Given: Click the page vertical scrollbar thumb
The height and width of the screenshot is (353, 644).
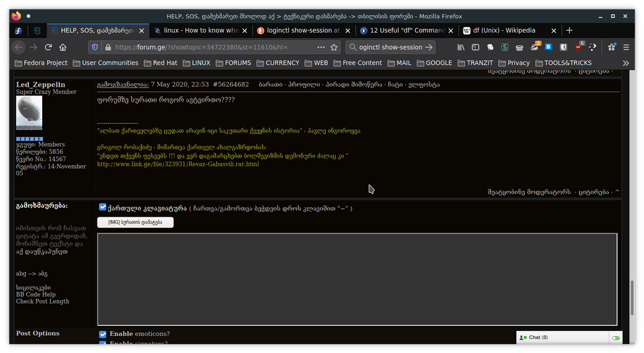Looking at the screenshot, I should pyautogui.click(x=631, y=297).
